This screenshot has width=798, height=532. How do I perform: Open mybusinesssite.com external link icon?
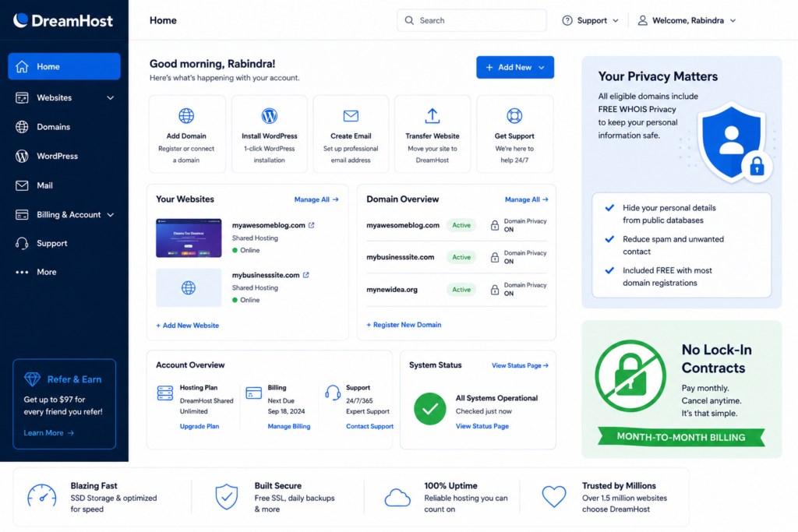pyautogui.click(x=305, y=275)
